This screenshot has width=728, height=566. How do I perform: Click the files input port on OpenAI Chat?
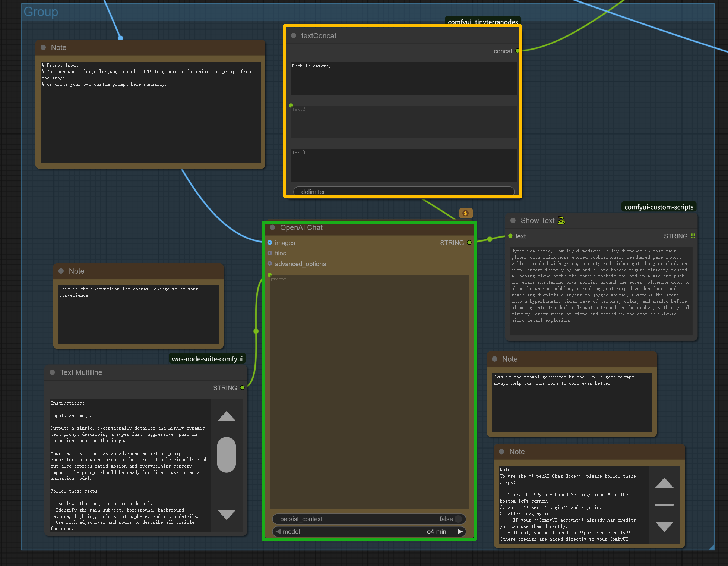pyautogui.click(x=270, y=253)
